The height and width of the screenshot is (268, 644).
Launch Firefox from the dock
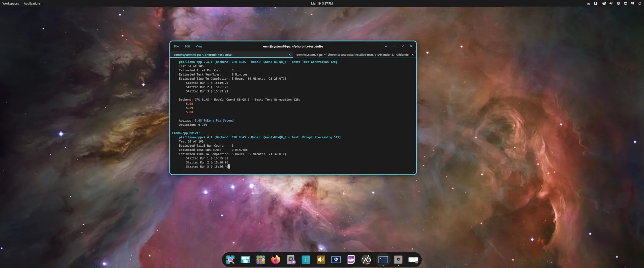click(276, 260)
